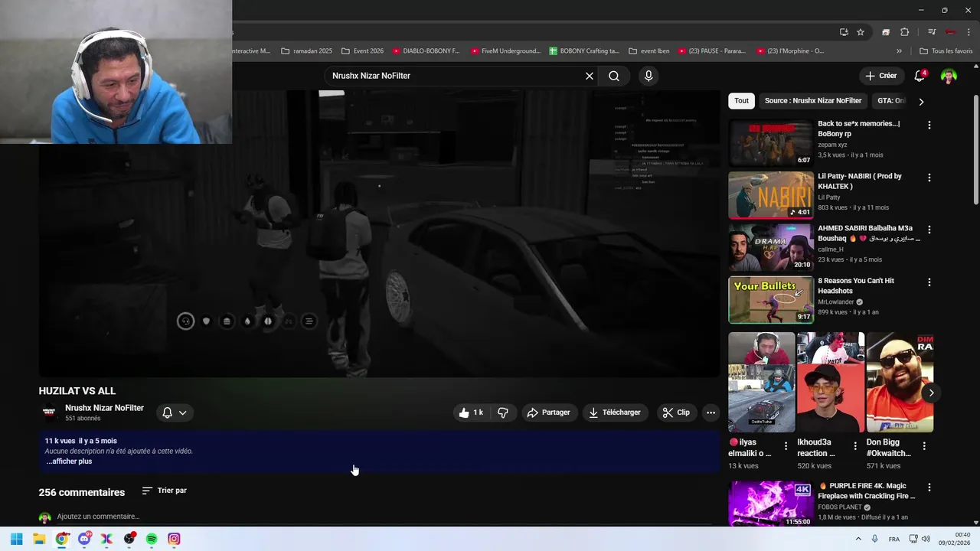Open 8 Reasons You Can't Hit Headshots title

point(856,285)
